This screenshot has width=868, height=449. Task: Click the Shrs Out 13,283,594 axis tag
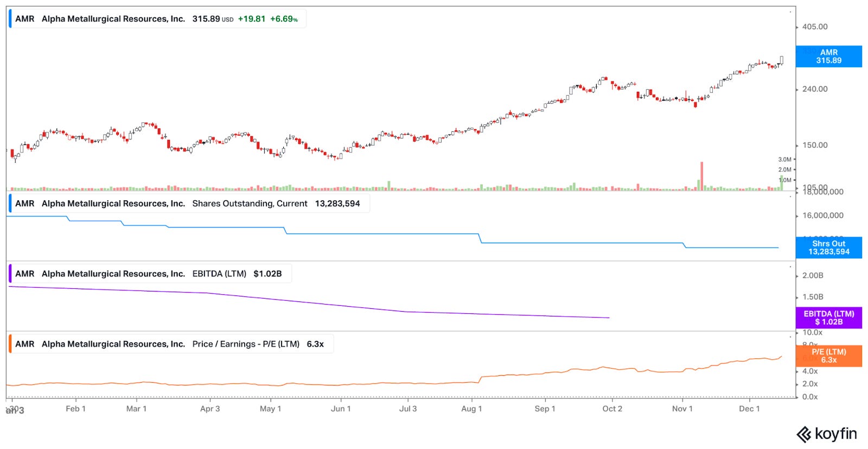tap(828, 248)
